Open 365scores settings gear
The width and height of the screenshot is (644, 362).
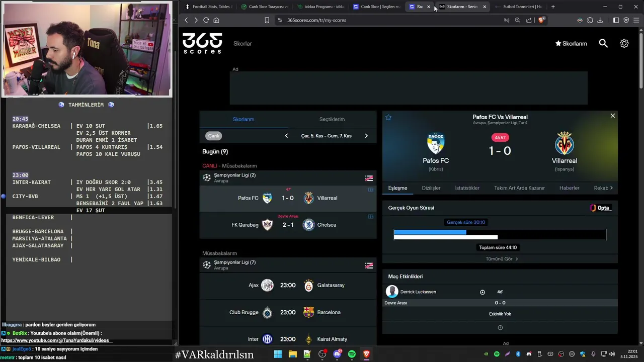[624, 43]
